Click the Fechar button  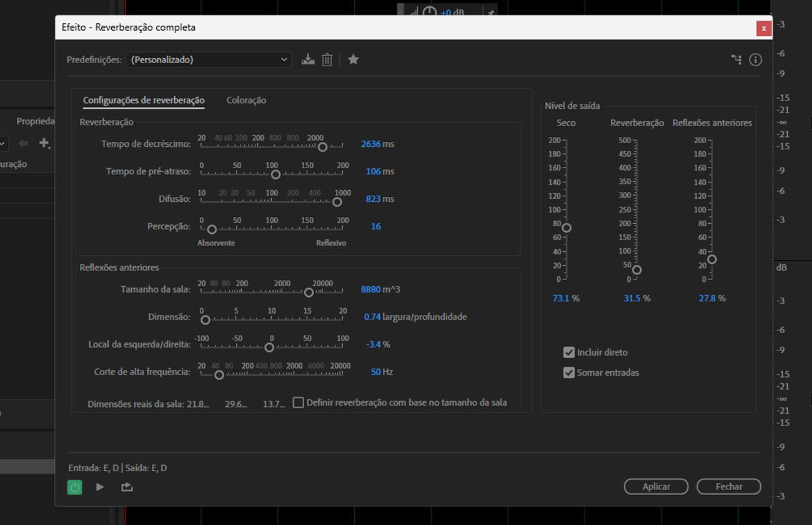pos(728,486)
